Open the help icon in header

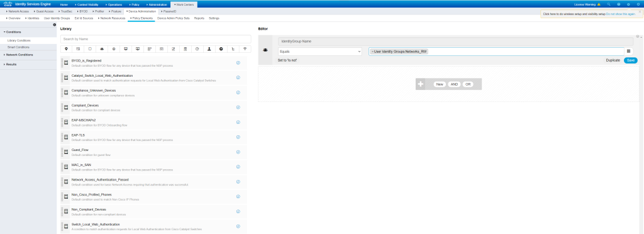[619, 4]
